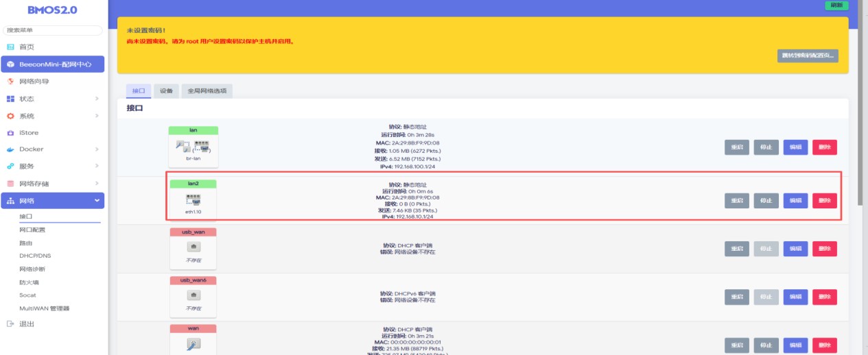Expand the 系统 menu arrow

tap(97, 116)
